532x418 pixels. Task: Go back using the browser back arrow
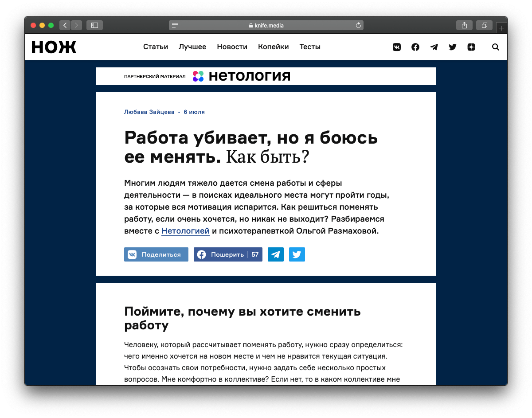click(65, 25)
